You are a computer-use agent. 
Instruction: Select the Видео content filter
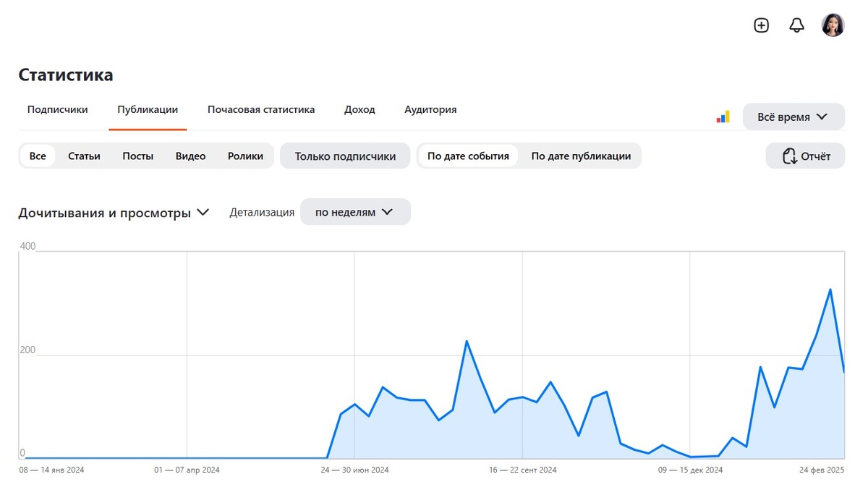pyautogui.click(x=190, y=156)
